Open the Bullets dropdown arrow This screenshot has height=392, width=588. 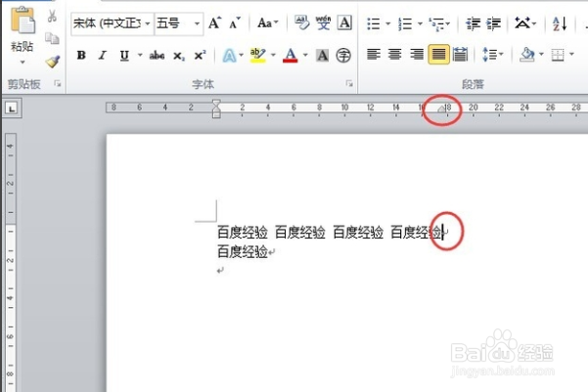(x=388, y=23)
